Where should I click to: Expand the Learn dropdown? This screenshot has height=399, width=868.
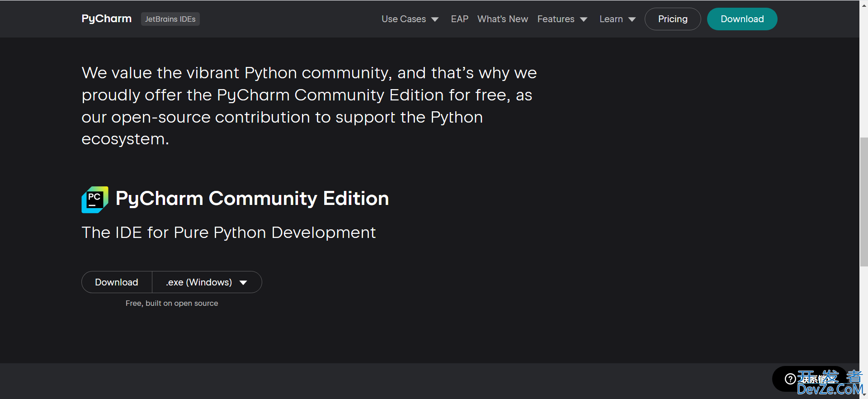(x=618, y=19)
